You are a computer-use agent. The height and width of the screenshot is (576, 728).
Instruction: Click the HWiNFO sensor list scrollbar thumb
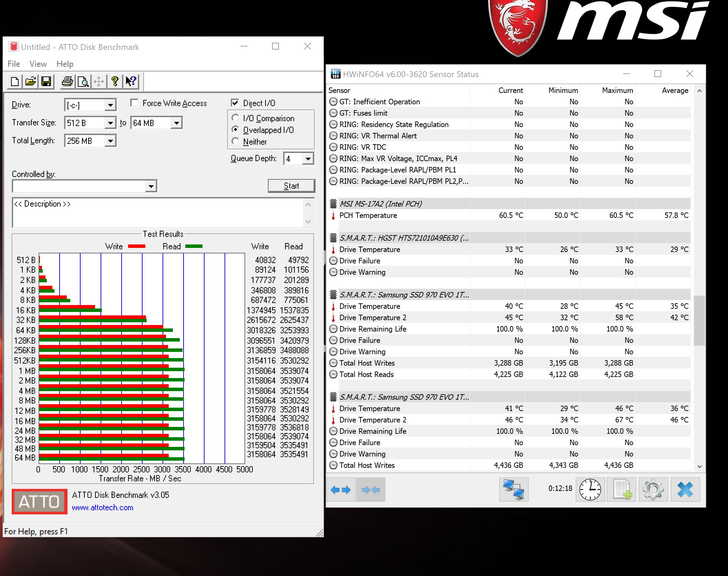point(699,320)
